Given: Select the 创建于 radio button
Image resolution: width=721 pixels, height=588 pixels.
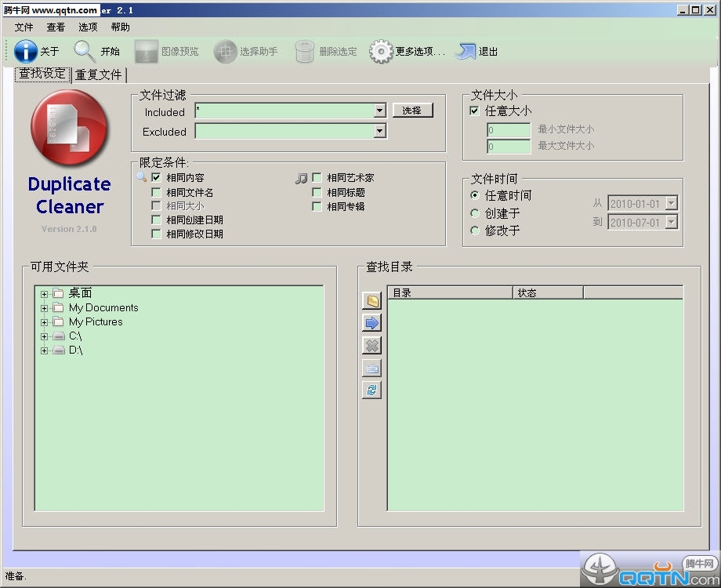Looking at the screenshot, I should [475, 213].
